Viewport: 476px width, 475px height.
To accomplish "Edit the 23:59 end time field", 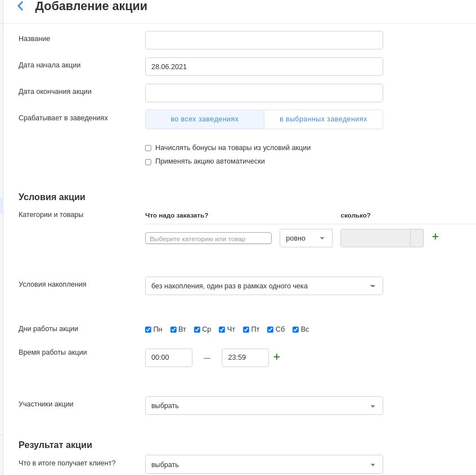I will [x=245, y=358].
